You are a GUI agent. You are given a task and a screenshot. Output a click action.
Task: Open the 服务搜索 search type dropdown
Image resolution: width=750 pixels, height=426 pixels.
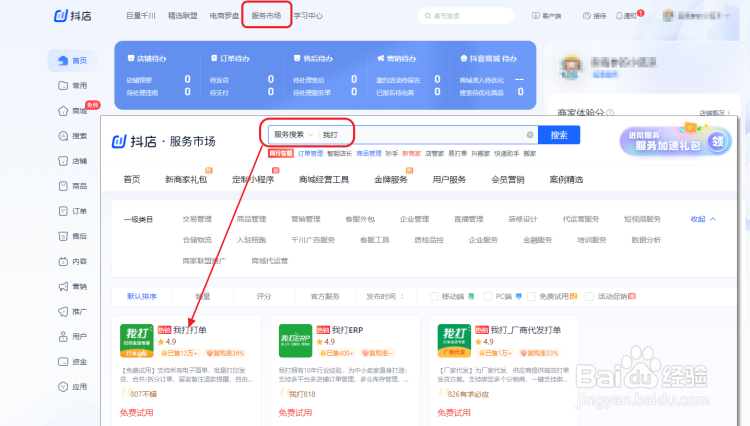294,135
